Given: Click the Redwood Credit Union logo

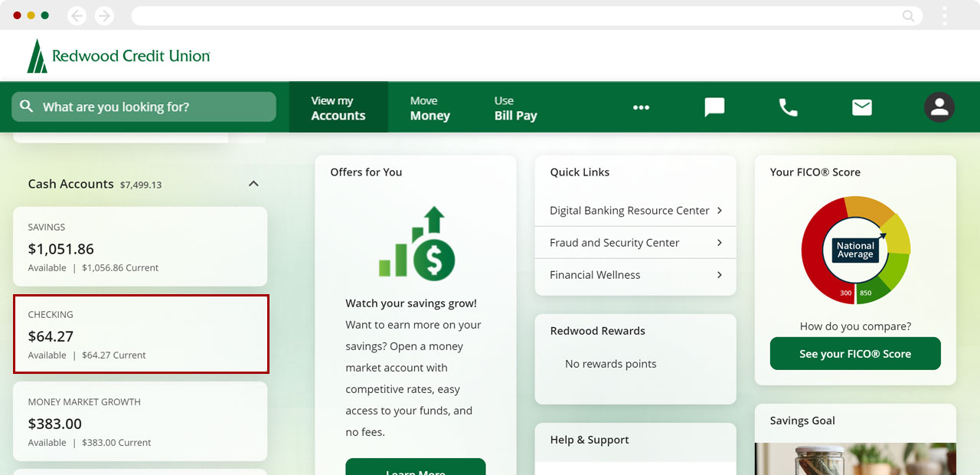Looking at the screenshot, I should 118,56.
